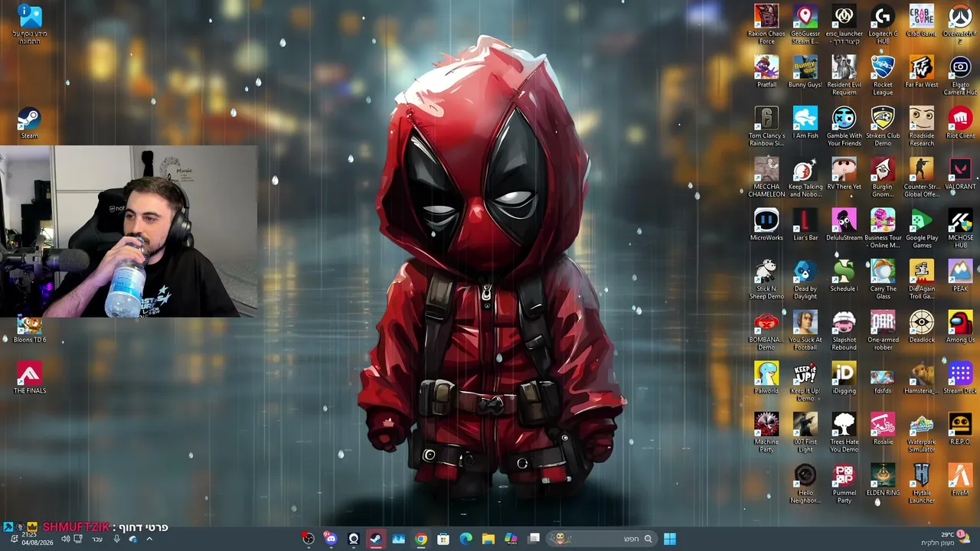Open the volume control in system tray
Screen dimensions: 980x551
[65, 539]
